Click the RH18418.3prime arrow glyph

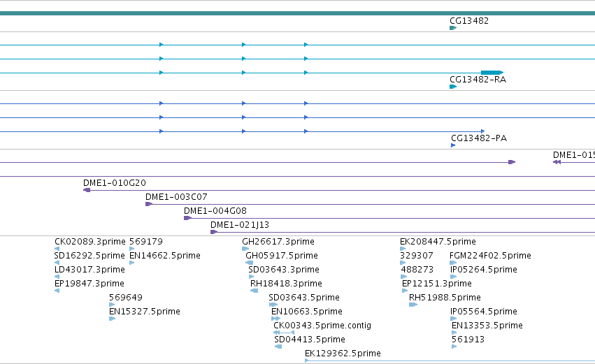click(x=255, y=291)
